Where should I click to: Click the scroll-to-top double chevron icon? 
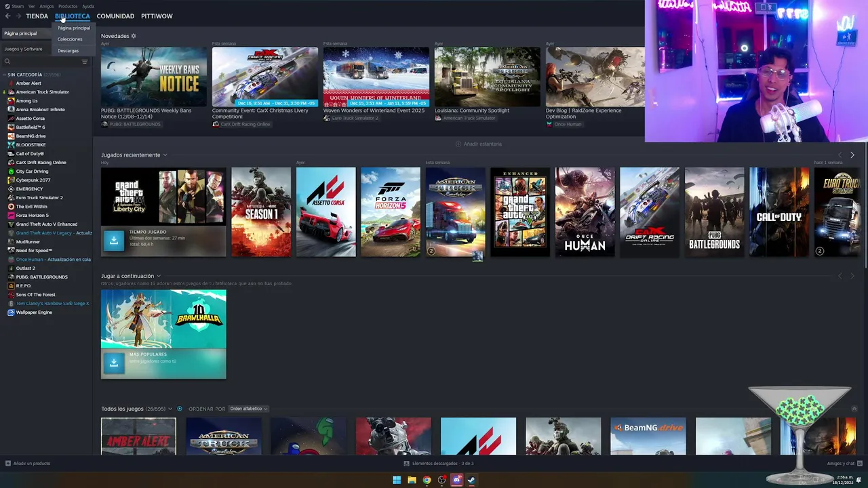click(854, 409)
